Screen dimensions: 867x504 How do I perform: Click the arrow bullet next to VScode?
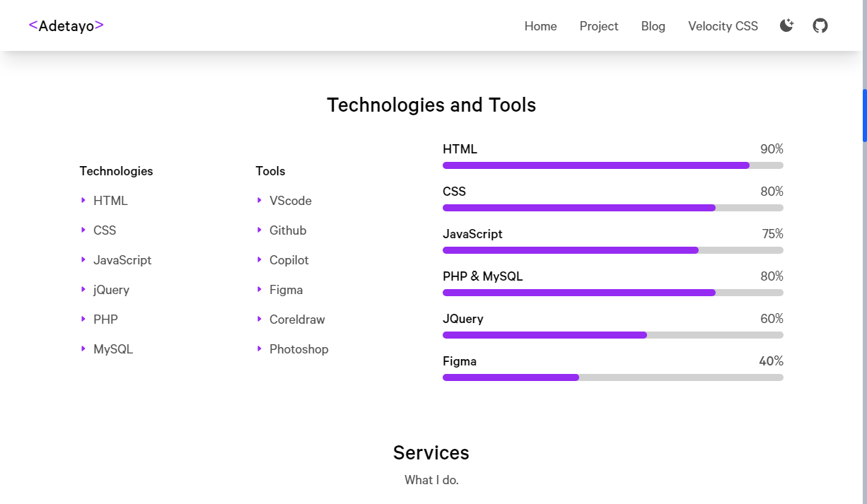click(x=260, y=201)
